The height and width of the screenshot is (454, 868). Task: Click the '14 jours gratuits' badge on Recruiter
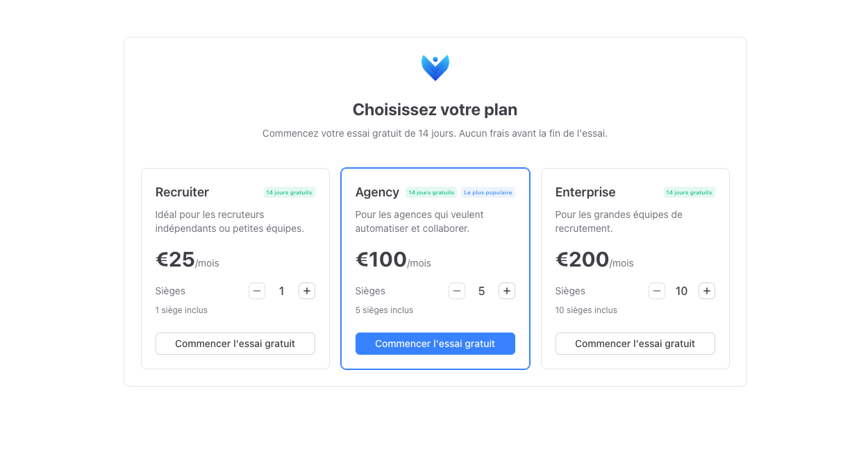(289, 192)
